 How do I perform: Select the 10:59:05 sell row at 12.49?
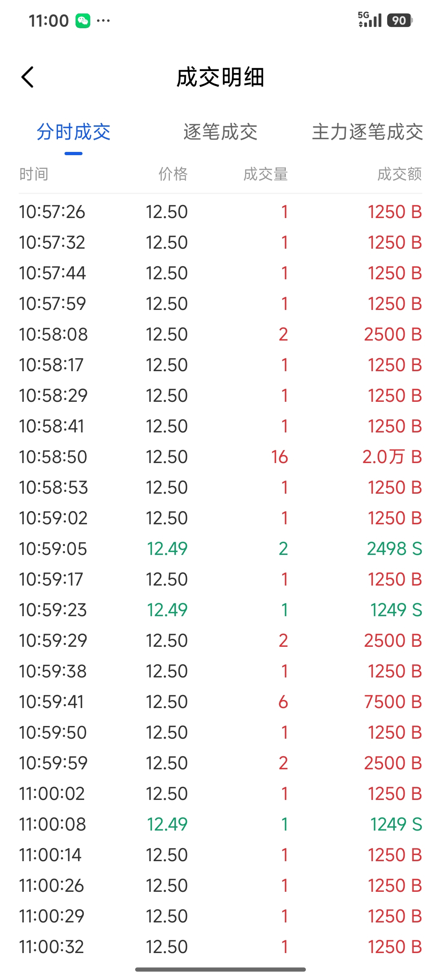220,549
